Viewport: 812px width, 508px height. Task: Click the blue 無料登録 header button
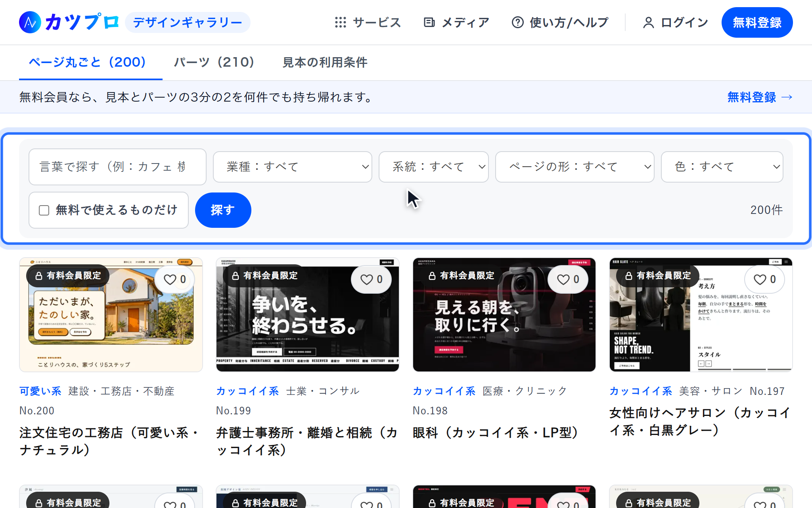(x=757, y=22)
